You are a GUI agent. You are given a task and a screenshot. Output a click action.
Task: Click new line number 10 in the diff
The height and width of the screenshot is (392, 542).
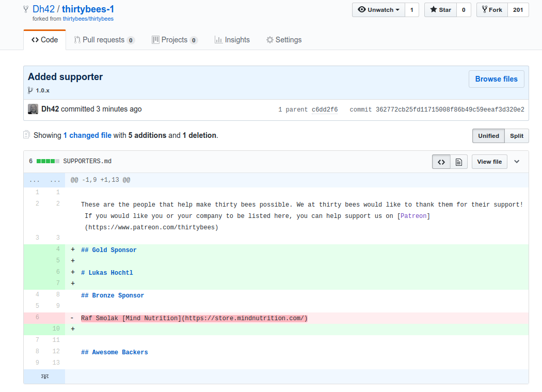point(56,328)
